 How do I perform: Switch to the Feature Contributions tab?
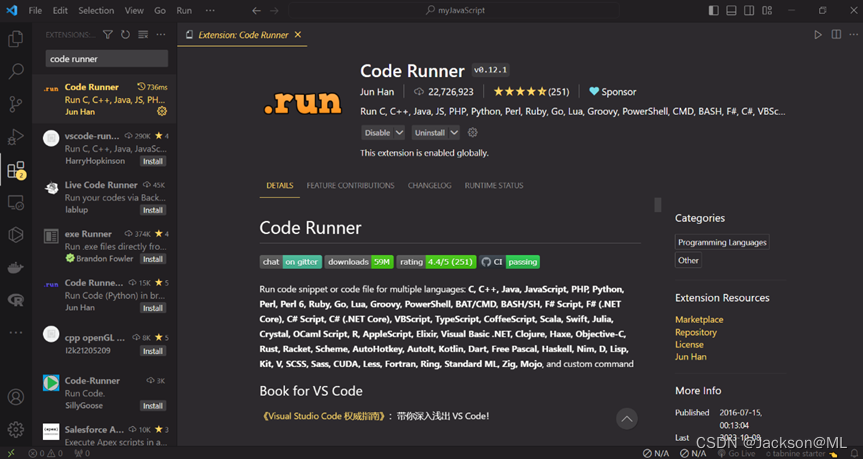point(350,185)
